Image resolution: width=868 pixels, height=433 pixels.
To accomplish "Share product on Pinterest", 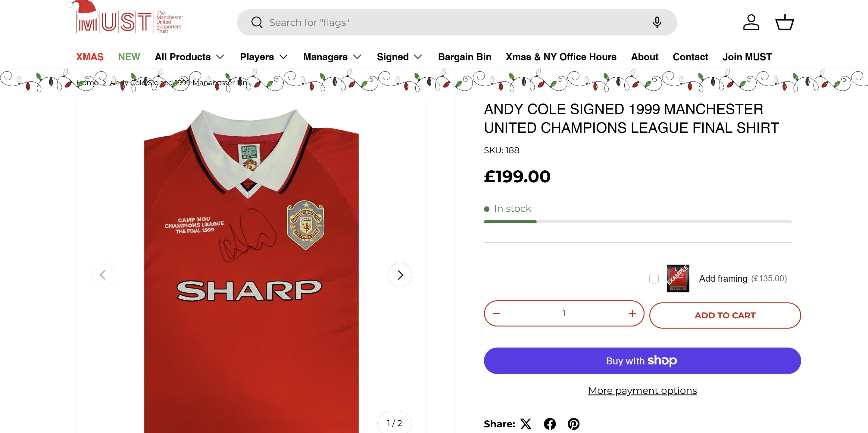I will point(573,424).
